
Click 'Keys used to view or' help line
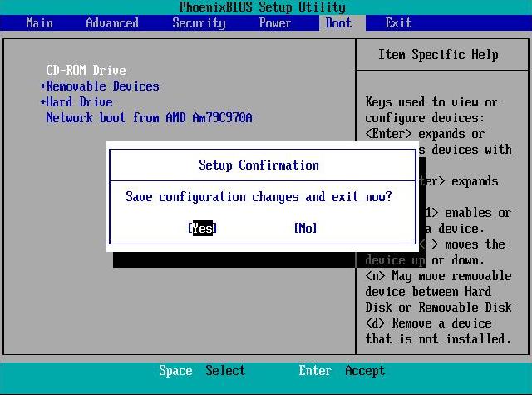pos(431,102)
